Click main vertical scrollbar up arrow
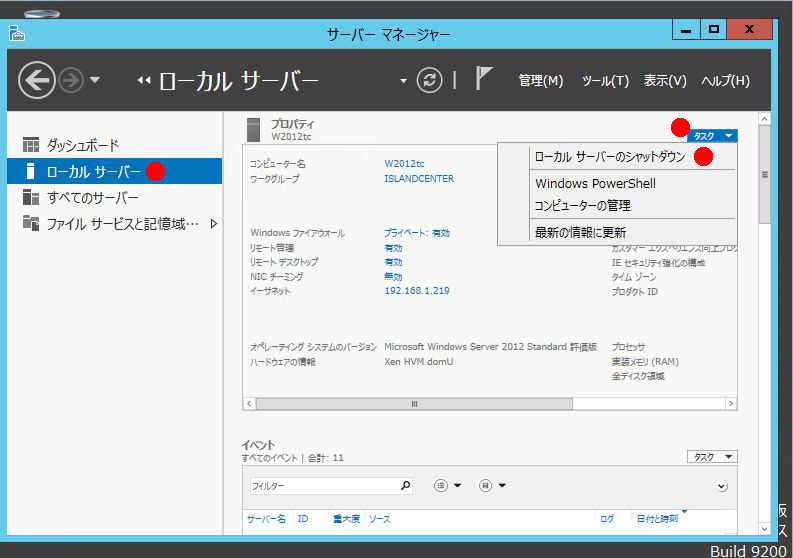This screenshot has width=793, height=558. point(765,119)
